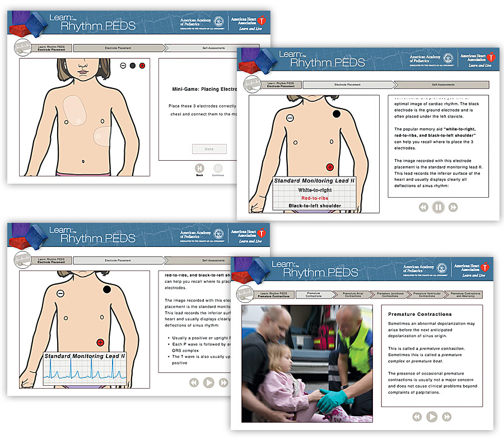Pick the black electrode in Mini-Game tray
This screenshot has width=504, height=448.
tap(132, 66)
